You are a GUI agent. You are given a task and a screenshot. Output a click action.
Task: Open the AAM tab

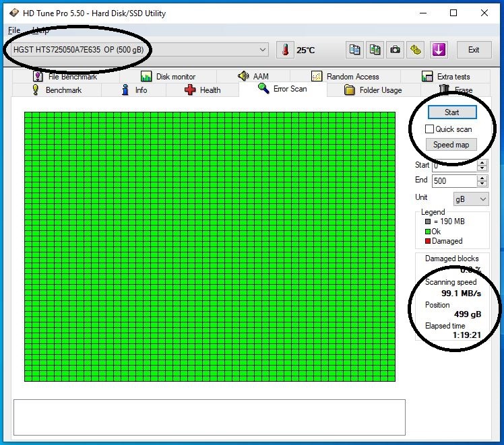tap(253, 77)
